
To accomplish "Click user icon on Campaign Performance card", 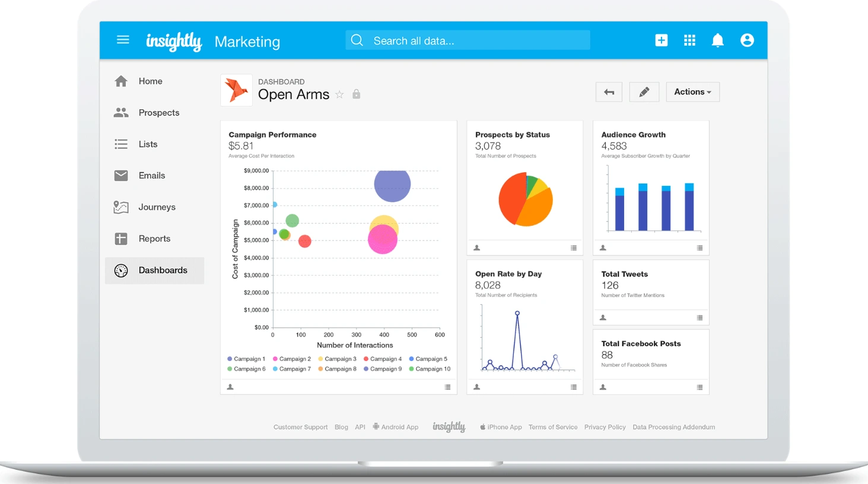I will pos(230,387).
